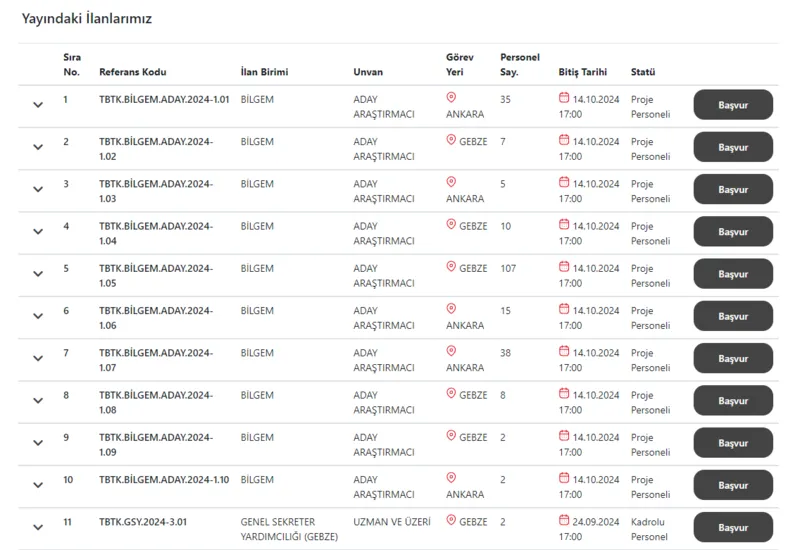Click the Referans Kodu column header
The image size is (800, 550).
[x=133, y=72]
